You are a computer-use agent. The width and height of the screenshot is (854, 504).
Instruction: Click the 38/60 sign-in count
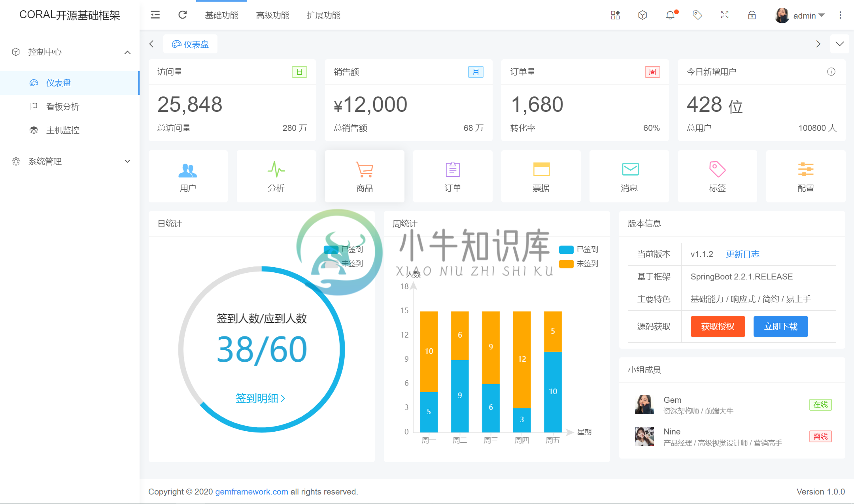262,349
